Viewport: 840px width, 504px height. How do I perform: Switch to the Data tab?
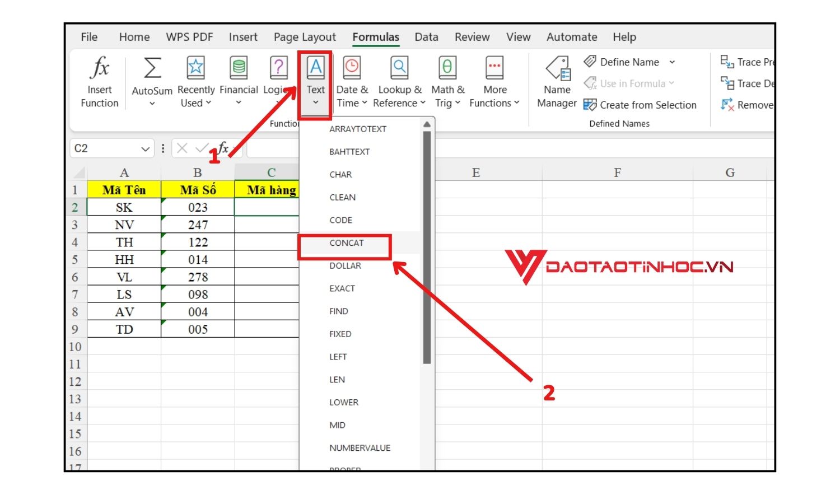(426, 37)
